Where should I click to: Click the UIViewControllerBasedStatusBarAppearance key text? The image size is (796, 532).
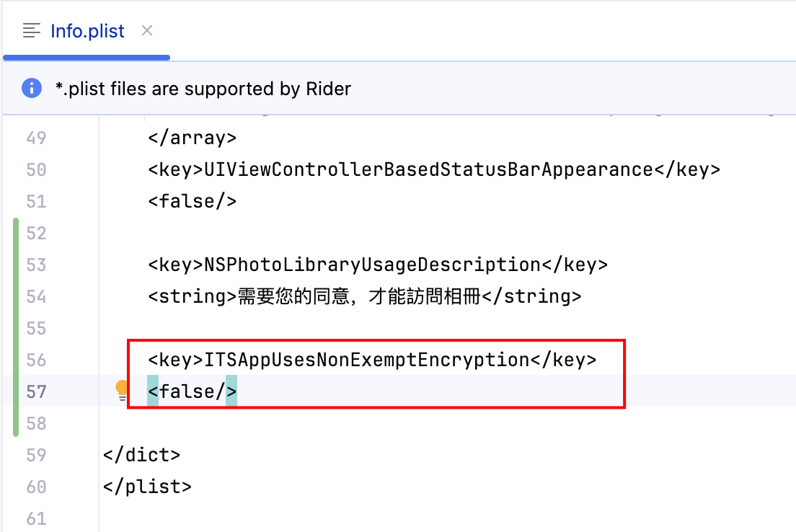click(428, 169)
